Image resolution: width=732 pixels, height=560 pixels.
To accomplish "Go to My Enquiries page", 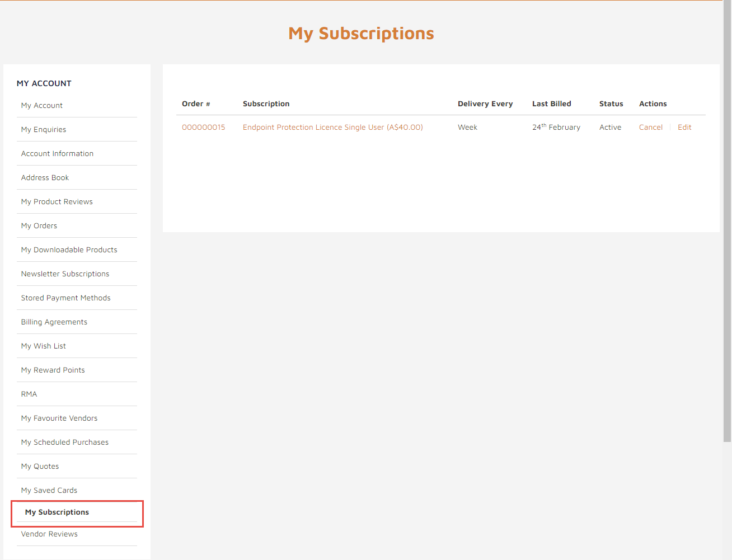I will pos(44,129).
